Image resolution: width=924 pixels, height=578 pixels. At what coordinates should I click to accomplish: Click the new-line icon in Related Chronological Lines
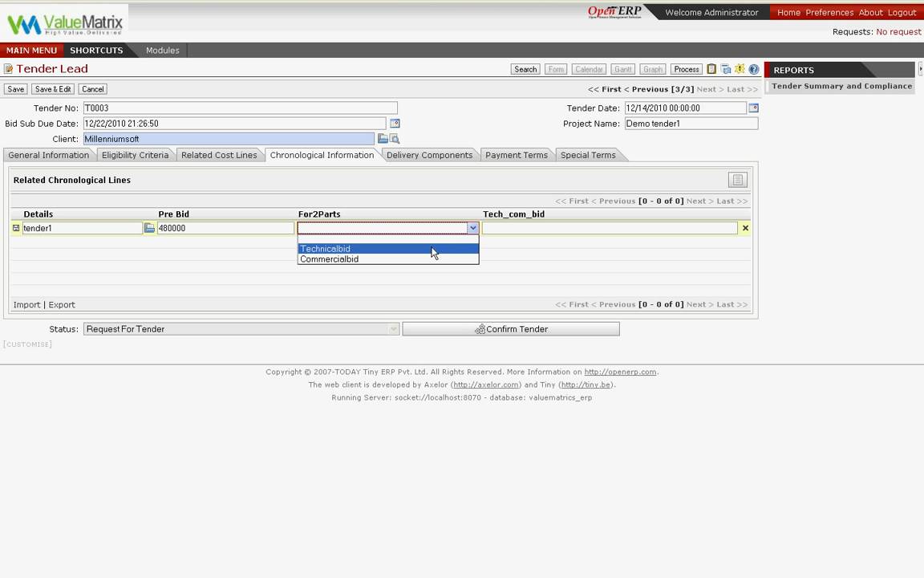coord(737,180)
